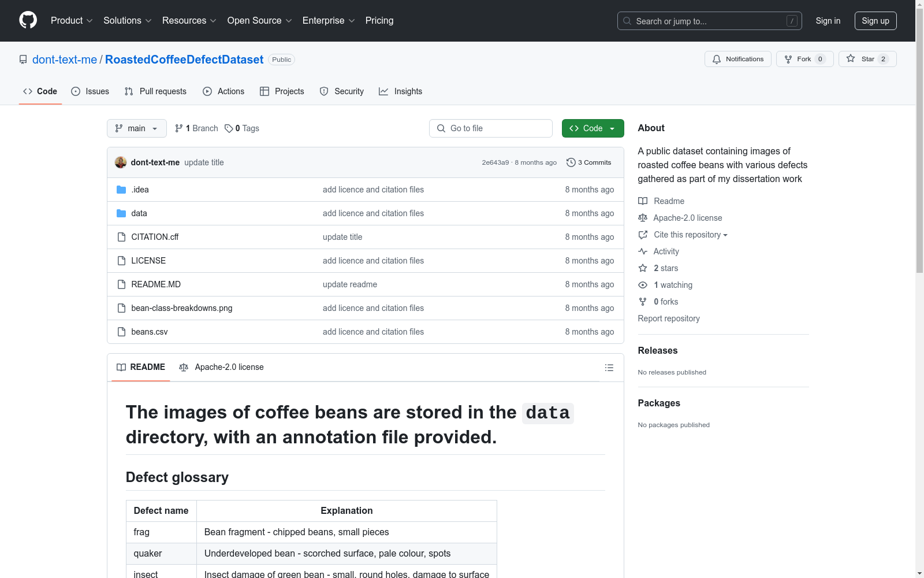Open the Releases heading link

[658, 350]
